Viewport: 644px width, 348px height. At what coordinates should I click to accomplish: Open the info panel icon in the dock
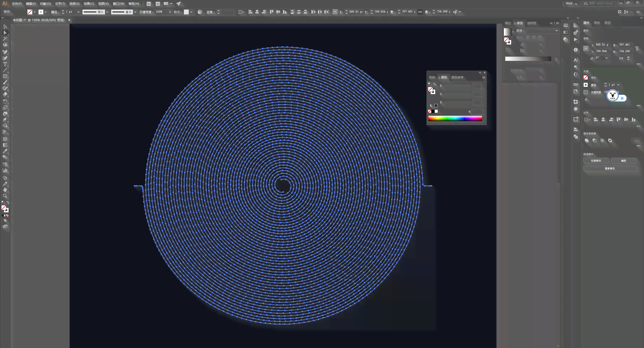pyautogui.click(x=576, y=50)
